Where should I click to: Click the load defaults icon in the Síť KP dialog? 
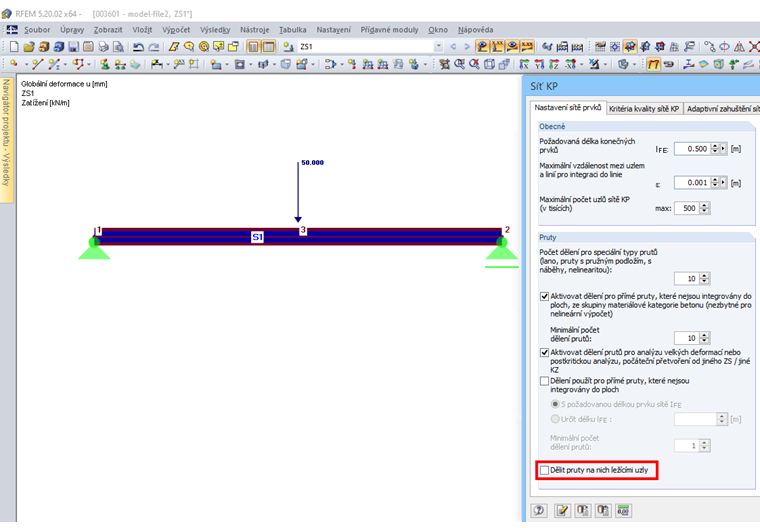click(x=583, y=510)
